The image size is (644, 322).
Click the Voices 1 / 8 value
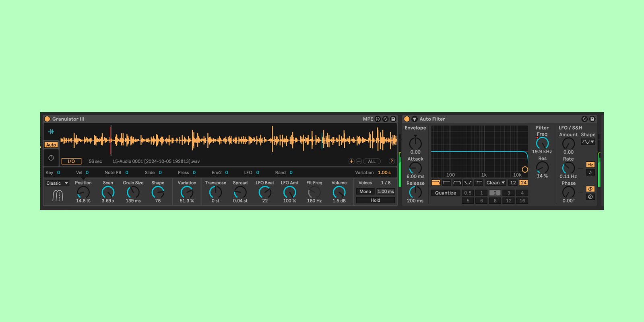click(x=386, y=183)
